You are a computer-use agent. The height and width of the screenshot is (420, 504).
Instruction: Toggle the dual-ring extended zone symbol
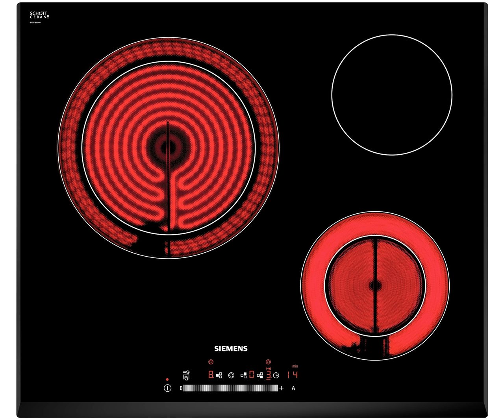[231, 376]
